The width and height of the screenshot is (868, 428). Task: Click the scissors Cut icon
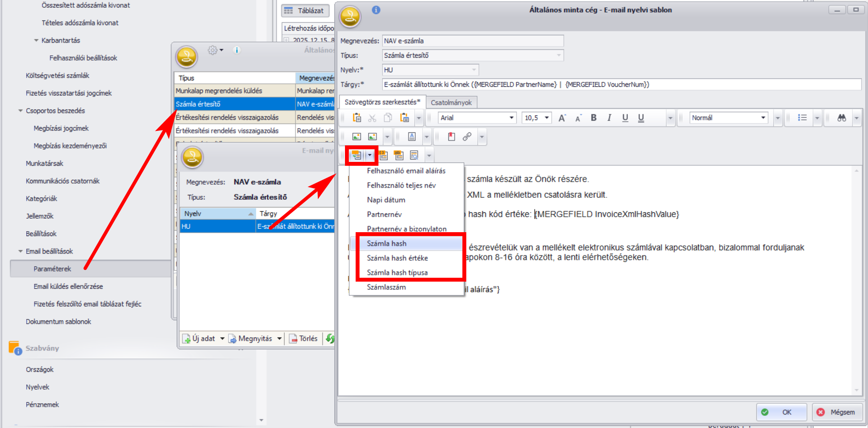pyautogui.click(x=372, y=118)
